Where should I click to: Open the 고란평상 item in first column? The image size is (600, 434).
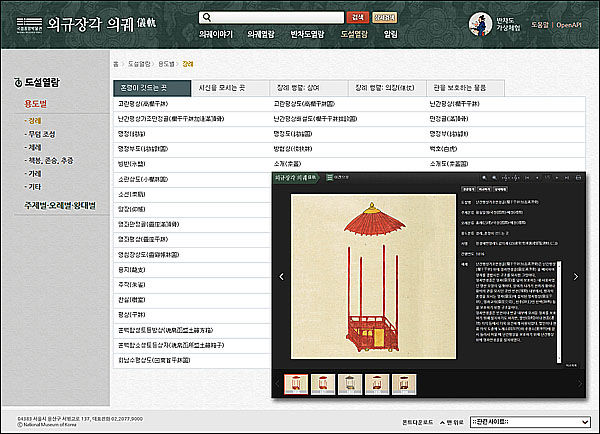tap(143, 104)
